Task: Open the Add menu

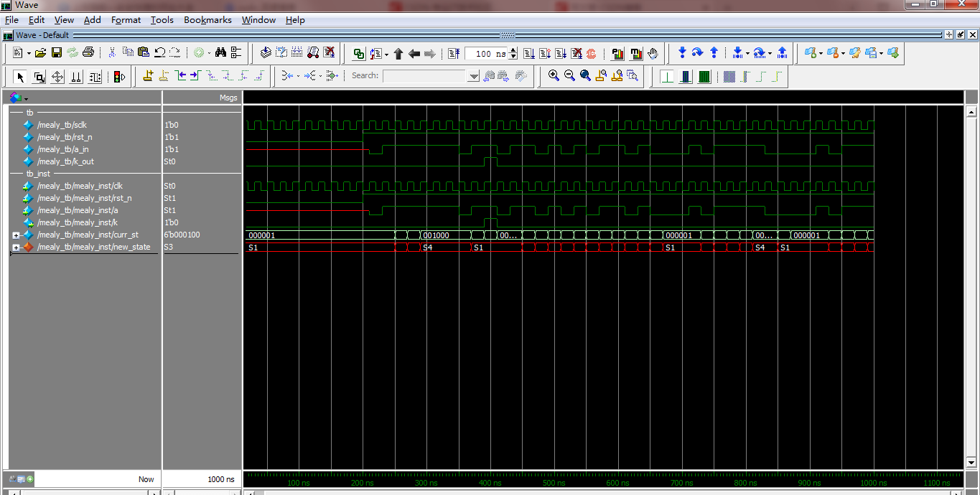Action: pos(92,20)
